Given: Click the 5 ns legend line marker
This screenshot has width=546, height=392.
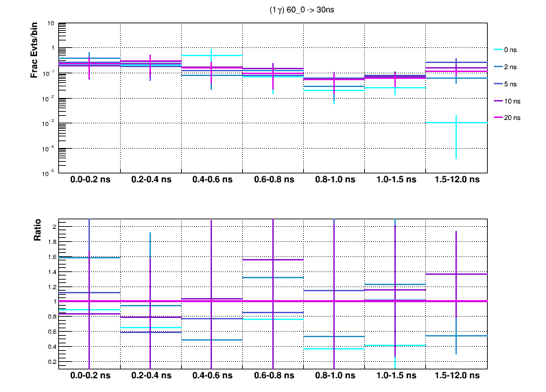Looking at the screenshot, I should [x=498, y=84].
